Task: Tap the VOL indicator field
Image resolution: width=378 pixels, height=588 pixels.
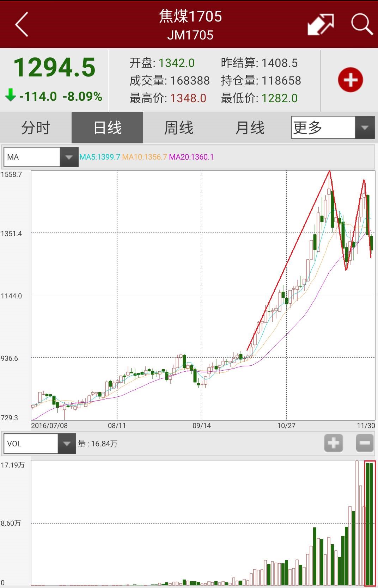Action: [x=31, y=443]
